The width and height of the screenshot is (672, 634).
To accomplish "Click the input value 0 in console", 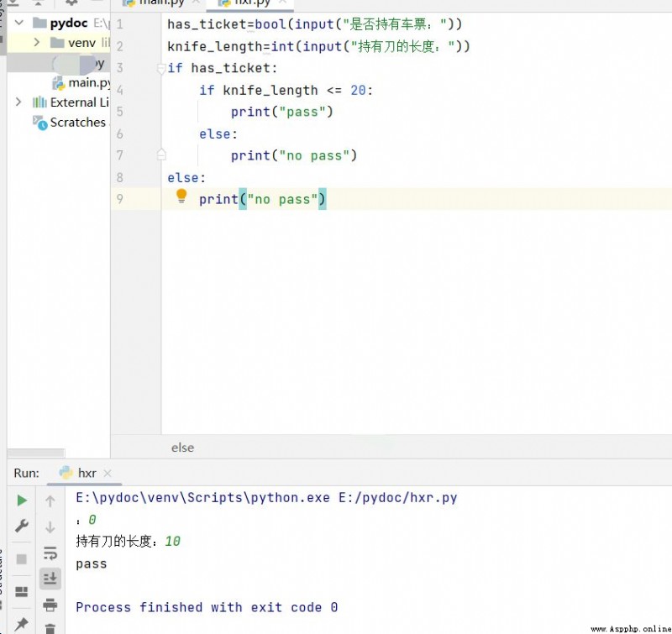I will click(92, 520).
